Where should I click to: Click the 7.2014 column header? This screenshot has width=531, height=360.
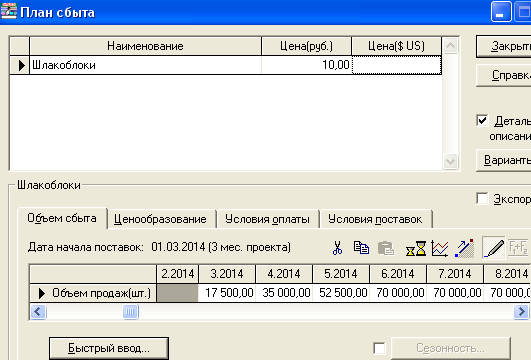coord(454,274)
